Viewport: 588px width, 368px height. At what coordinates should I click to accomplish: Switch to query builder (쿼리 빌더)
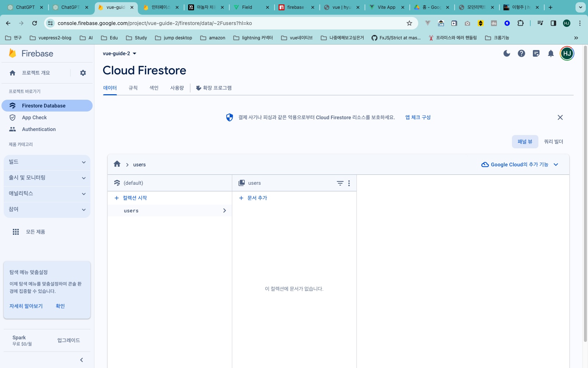tap(553, 142)
